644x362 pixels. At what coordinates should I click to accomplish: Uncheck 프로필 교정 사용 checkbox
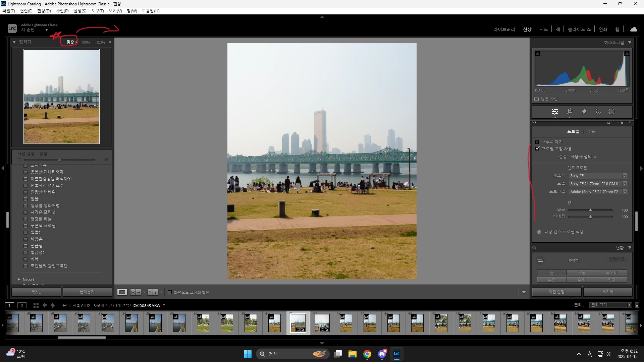pyautogui.click(x=537, y=148)
